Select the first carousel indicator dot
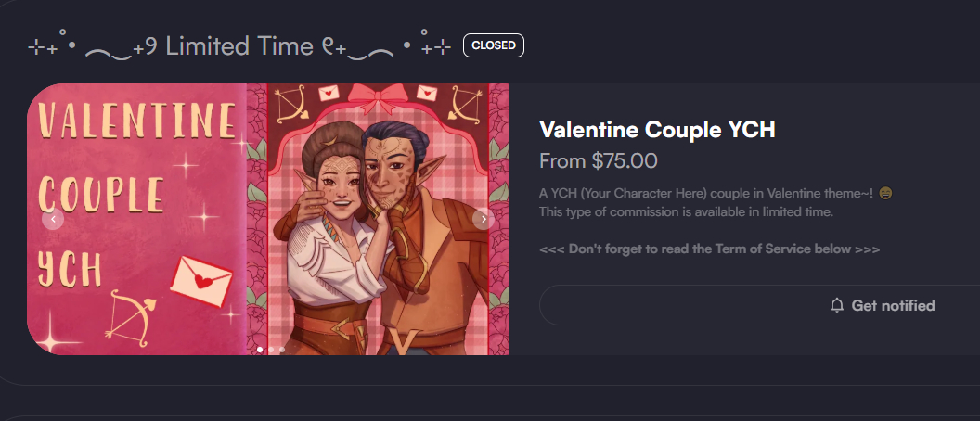 [x=260, y=350]
